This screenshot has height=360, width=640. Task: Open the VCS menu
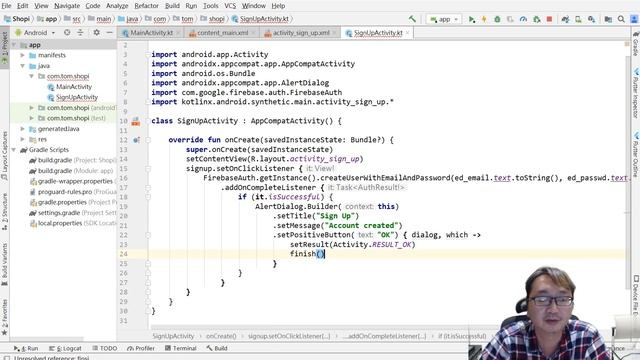click(230, 6)
